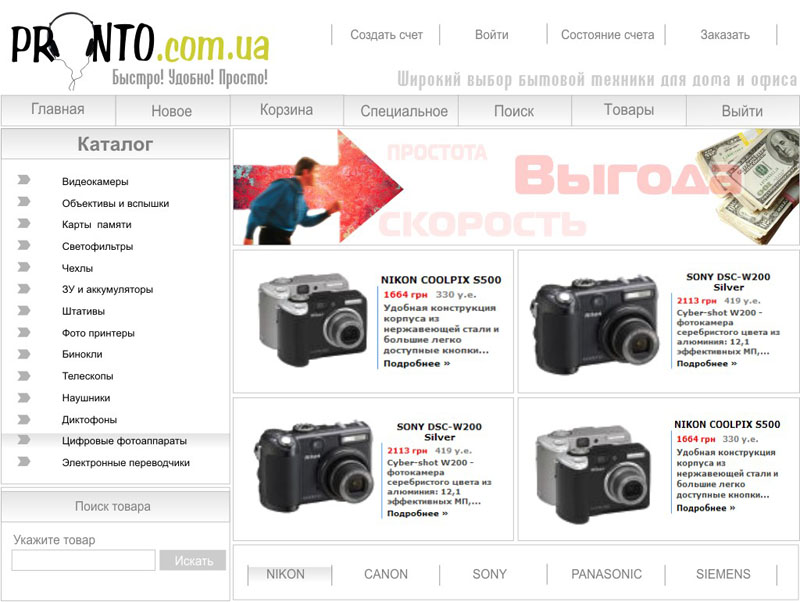The width and height of the screenshot is (800, 602).
Task: Select the PANASONIC brand tab
Action: 607,574
